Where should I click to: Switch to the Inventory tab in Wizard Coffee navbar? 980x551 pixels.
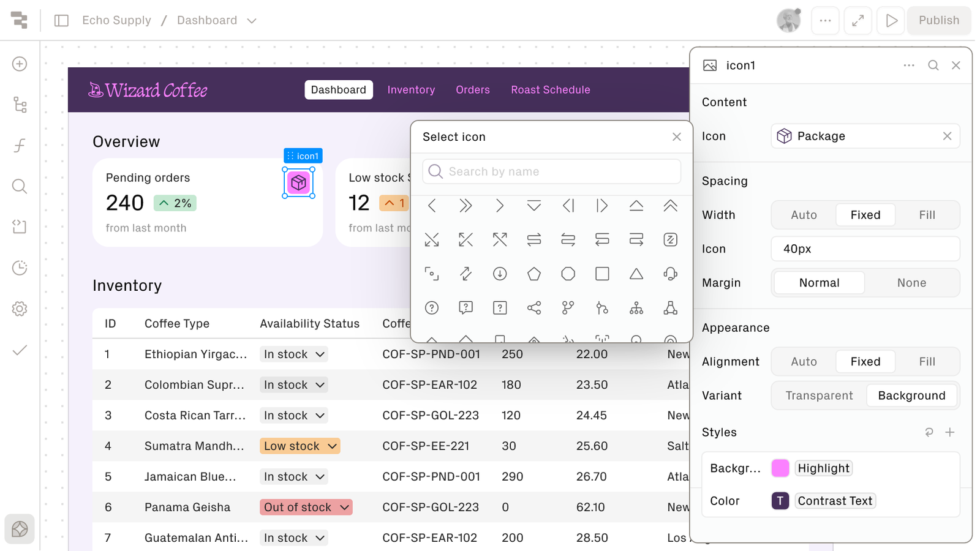tap(411, 89)
